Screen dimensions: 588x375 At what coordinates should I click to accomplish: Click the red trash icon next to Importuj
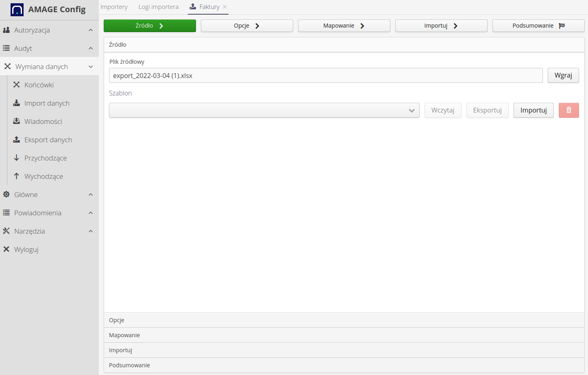(568, 110)
